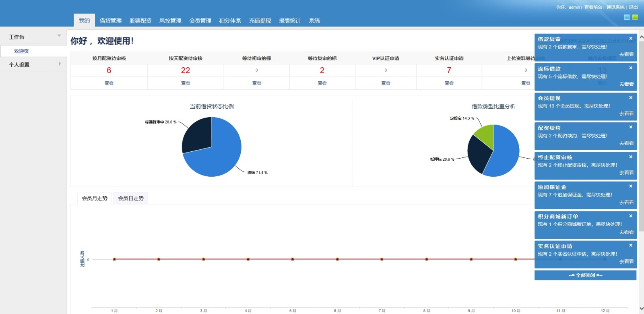
Task: Click 去看看 in the 积分商城新订单 notification
Action: [626, 232]
